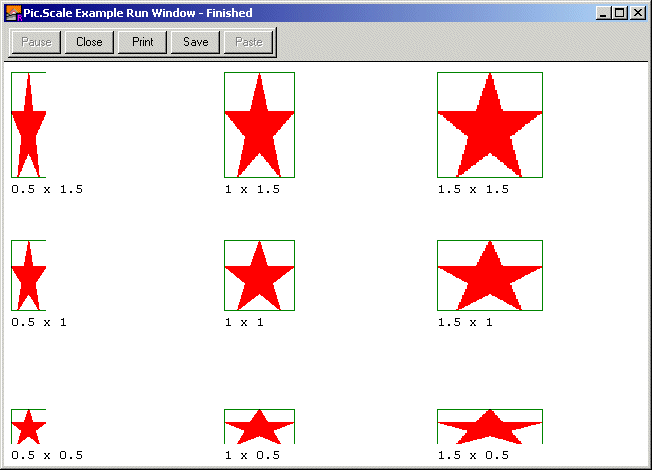The height and width of the screenshot is (470, 652).
Task: Click the 0.5 x 1 star image
Action: [x=28, y=275]
